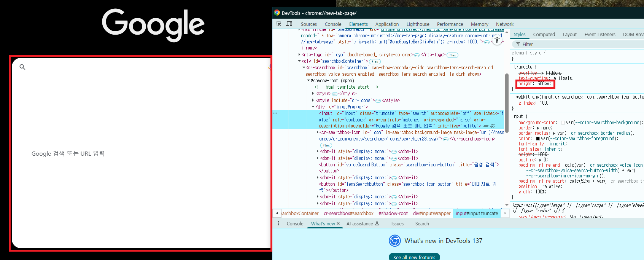The width and height of the screenshot is (644, 260).
Task: Expand the cr-searchbox-icon element node
Action: tap(318, 132)
